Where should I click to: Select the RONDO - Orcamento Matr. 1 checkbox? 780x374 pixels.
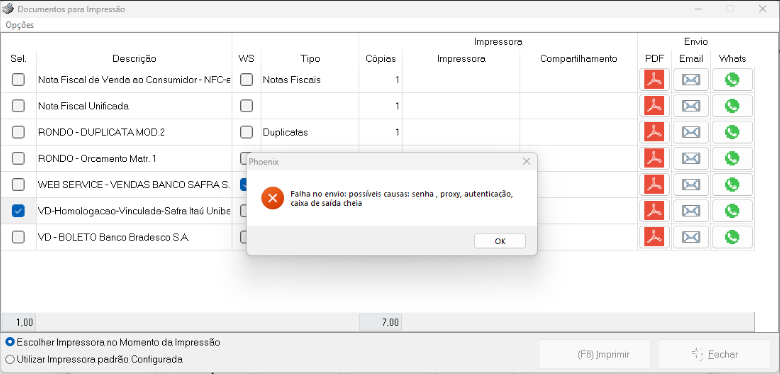(18, 159)
